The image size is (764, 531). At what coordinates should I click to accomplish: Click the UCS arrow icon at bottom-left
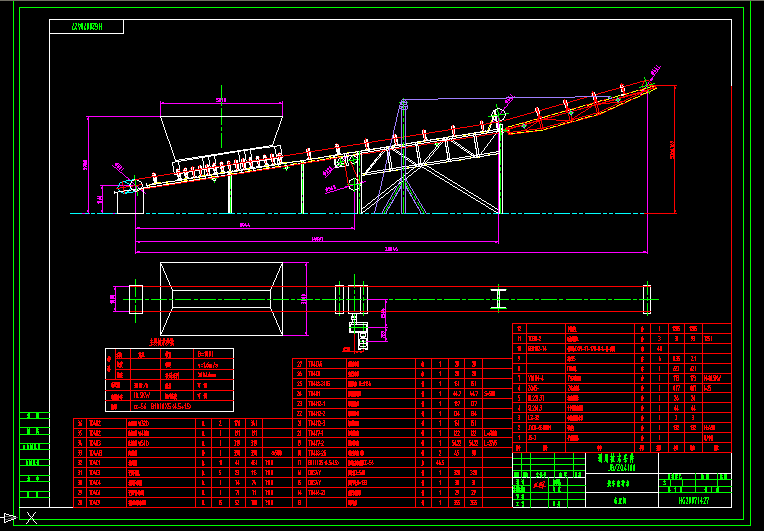tap(8, 518)
